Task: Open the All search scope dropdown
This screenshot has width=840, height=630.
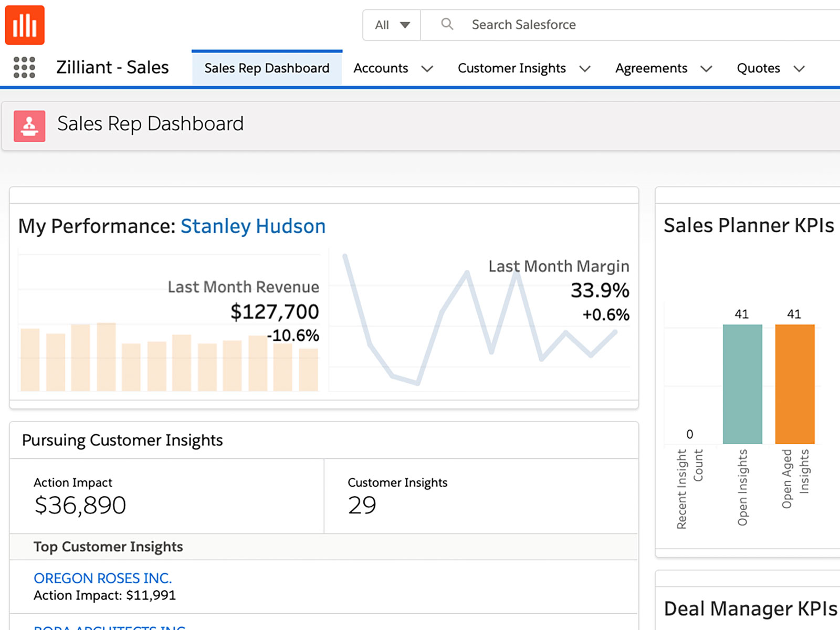Action: (x=392, y=25)
